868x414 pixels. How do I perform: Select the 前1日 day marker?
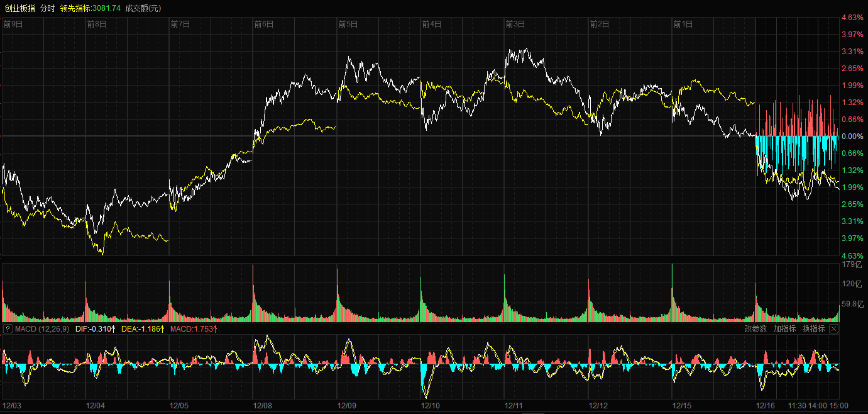(683, 25)
